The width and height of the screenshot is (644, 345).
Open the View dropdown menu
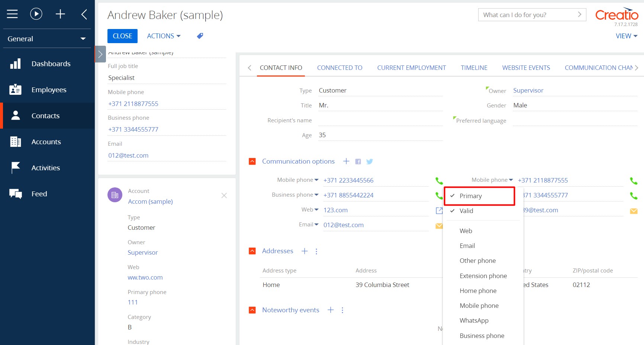coord(626,36)
